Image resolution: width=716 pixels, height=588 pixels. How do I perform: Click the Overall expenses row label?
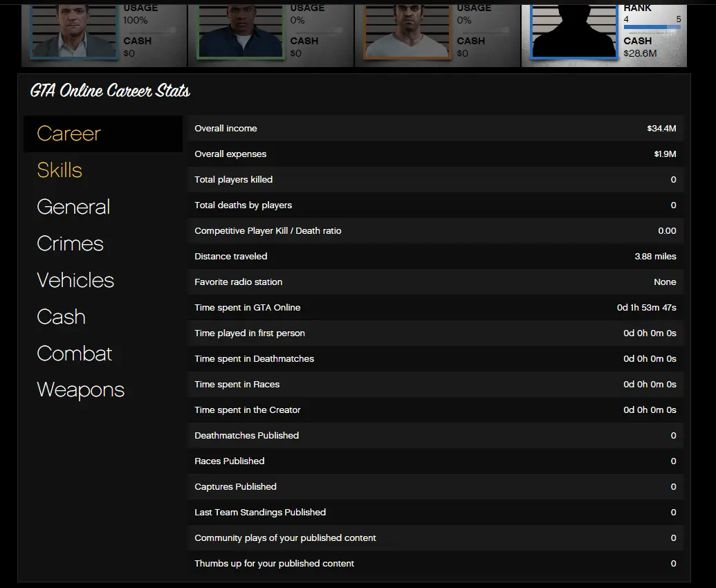[230, 154]
